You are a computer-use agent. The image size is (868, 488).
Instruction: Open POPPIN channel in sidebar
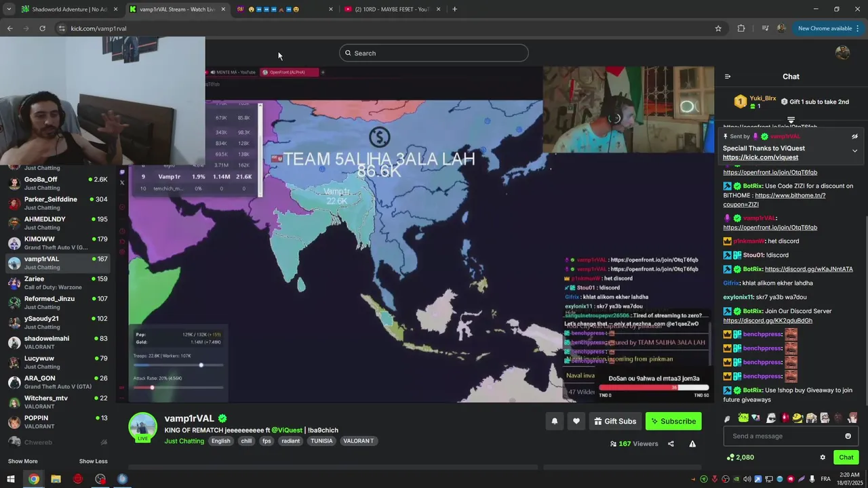click(x=58, y=422)
